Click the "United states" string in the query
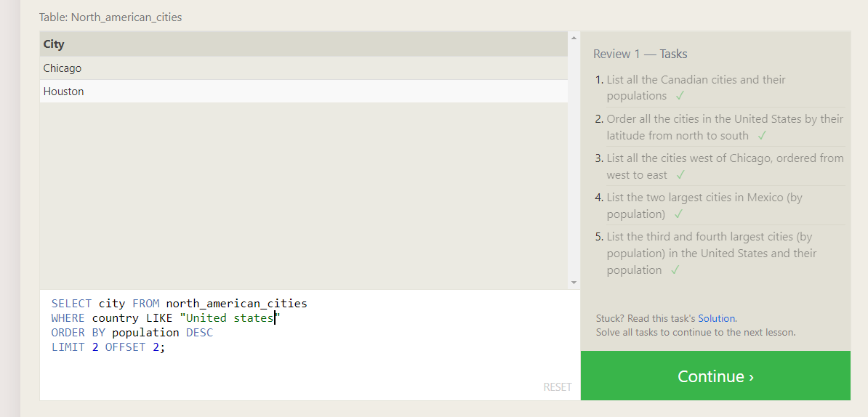This screenshot has height=417, width=868. click(x=230, y=318)
